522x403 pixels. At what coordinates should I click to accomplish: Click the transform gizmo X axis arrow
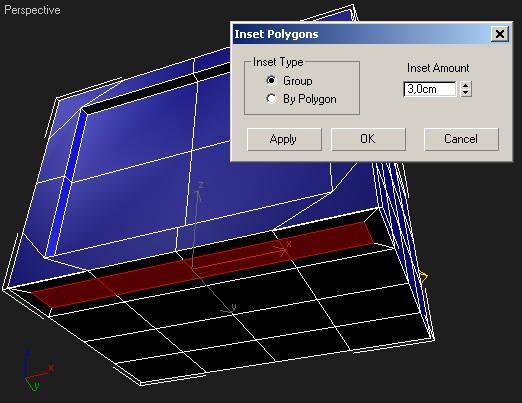click(x=282, y=250)
